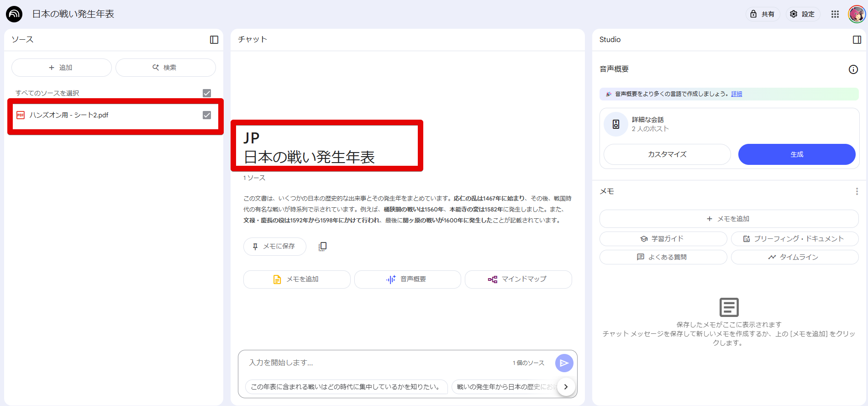Collapse the Studio panel

click(x=857, y=40)
